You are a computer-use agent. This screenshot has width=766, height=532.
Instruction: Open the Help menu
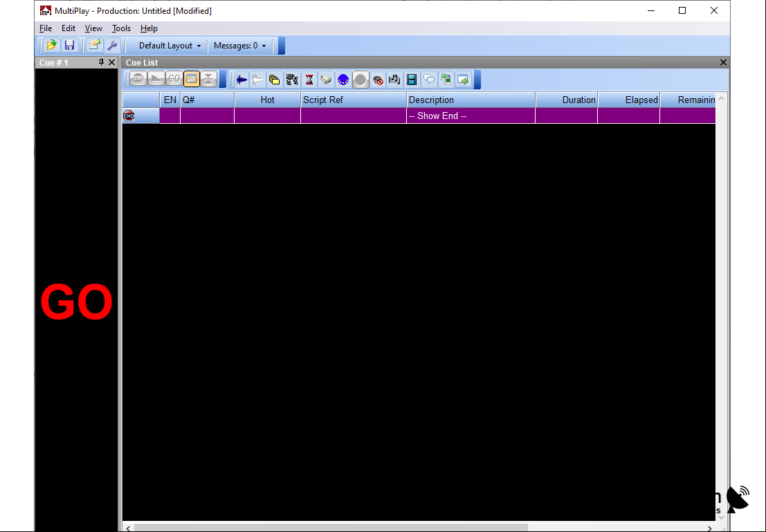149,28
